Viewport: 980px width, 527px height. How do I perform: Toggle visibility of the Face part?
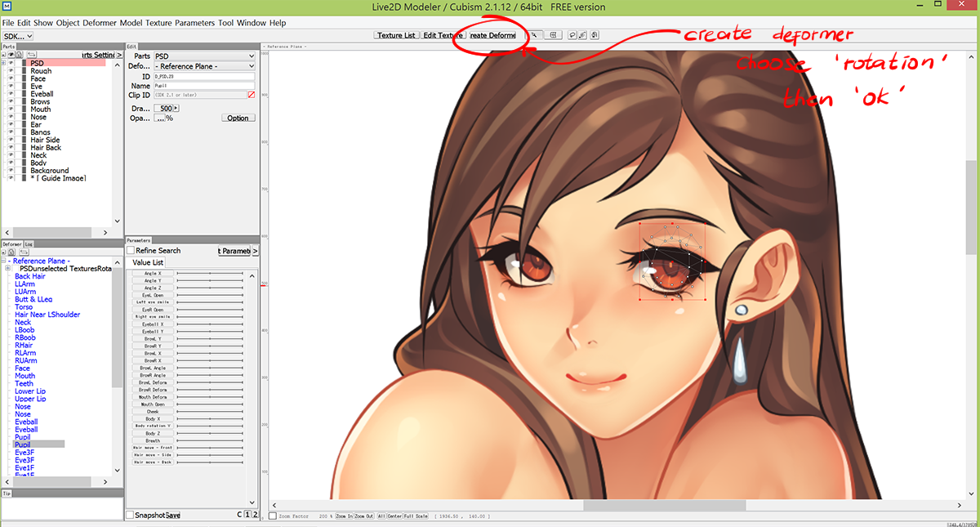coord(11,78)
